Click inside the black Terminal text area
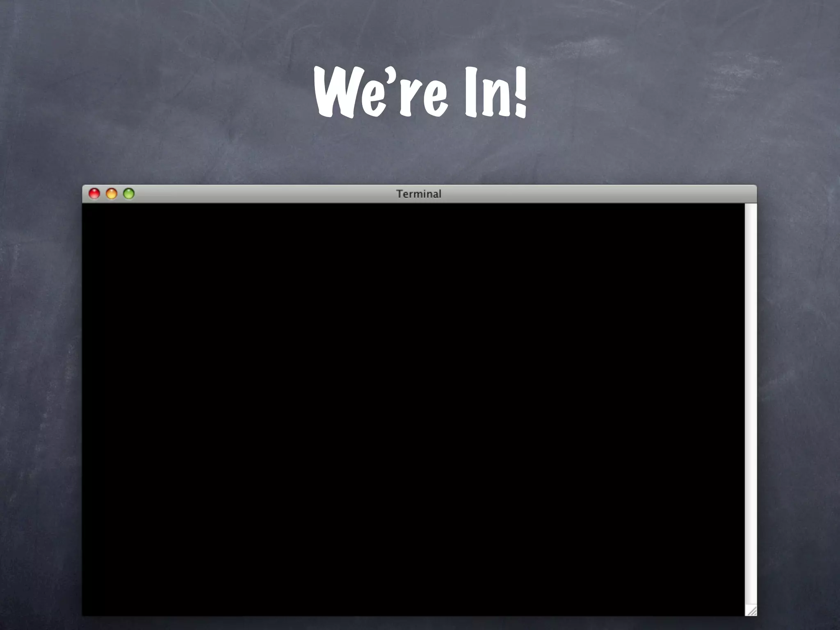This screenshot has height=630, width=840. coord(413,409)
